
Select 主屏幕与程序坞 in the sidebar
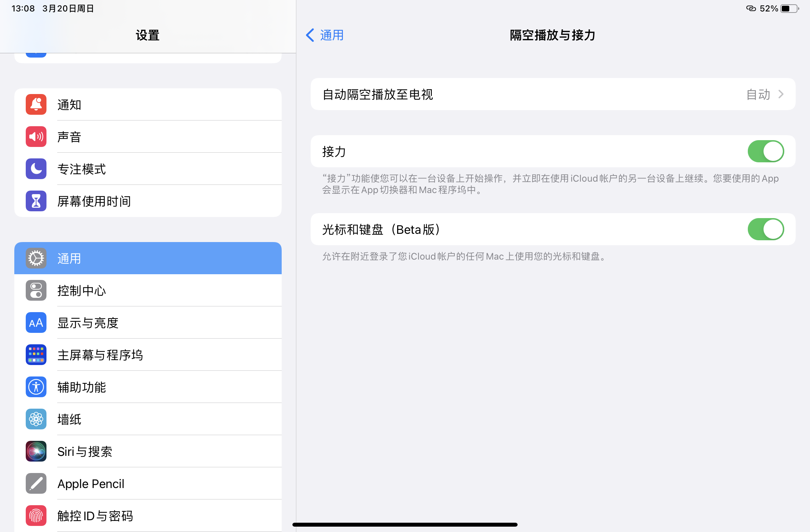pos(100,355)
